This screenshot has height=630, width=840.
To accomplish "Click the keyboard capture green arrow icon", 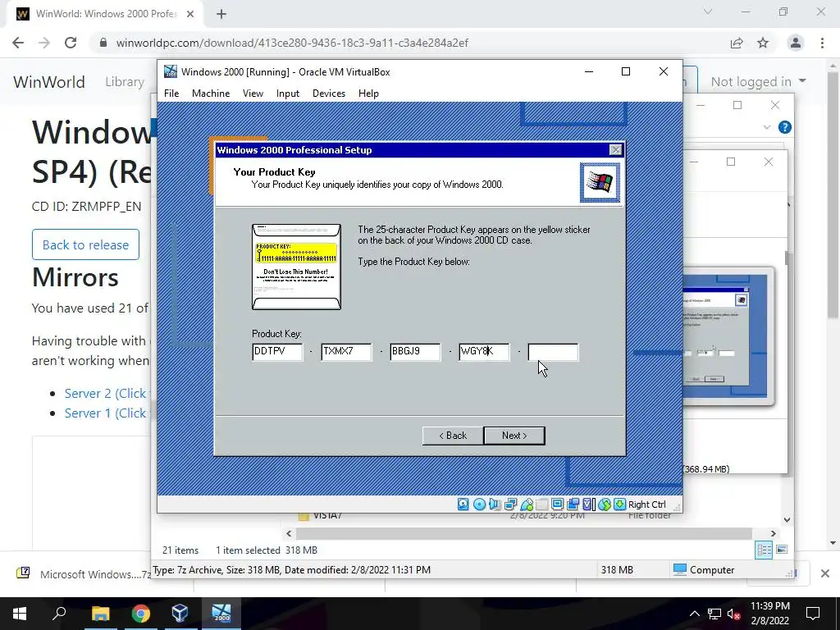I will click(x=619, y=504).
